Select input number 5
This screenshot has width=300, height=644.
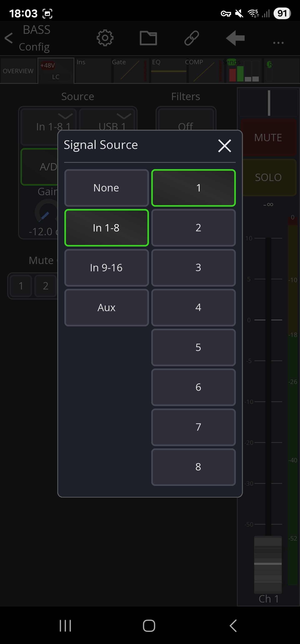point(193,347)
